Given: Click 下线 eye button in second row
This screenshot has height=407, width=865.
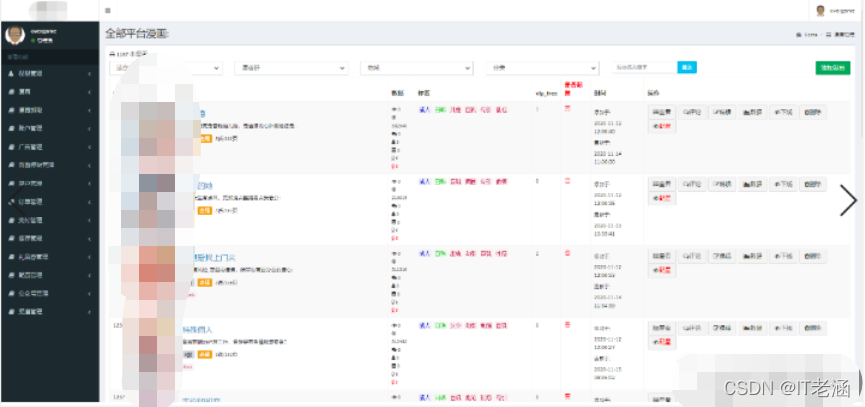Looking at the screenshot, I should click(x=782, y=184).
